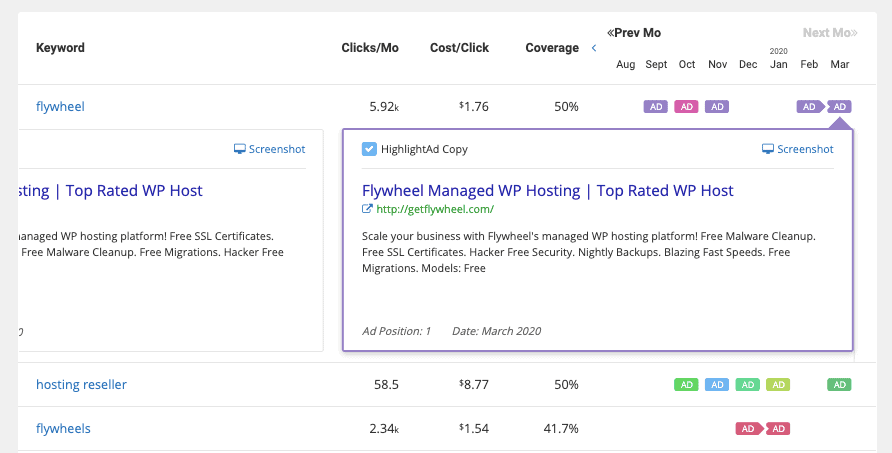Click the first red AD badge in flywheels row
892x453 pixels.
point(748,429)
